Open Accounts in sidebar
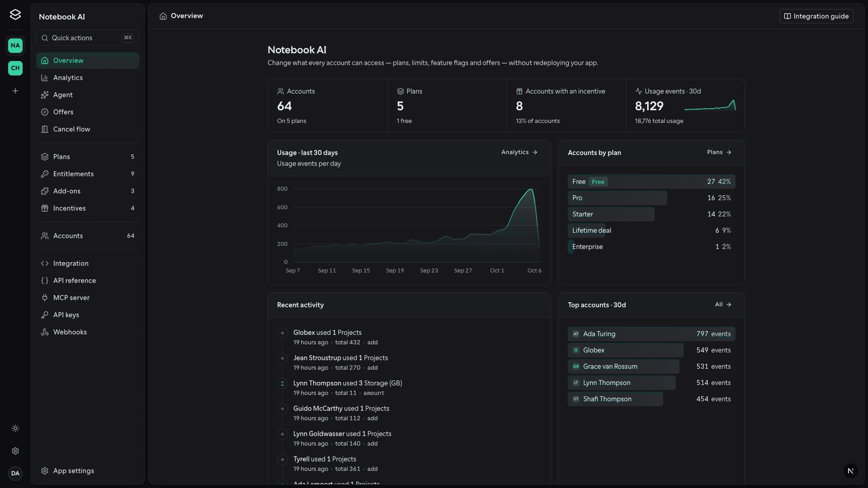868x488 pixels. [x=88, y=236]
